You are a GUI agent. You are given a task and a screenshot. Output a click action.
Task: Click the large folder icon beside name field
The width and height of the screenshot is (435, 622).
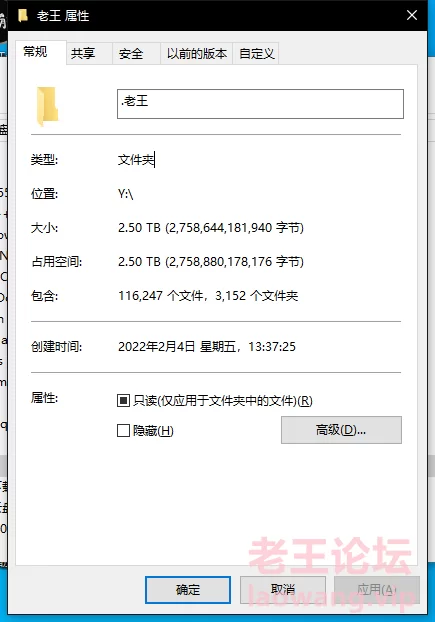tap(48, 106)
